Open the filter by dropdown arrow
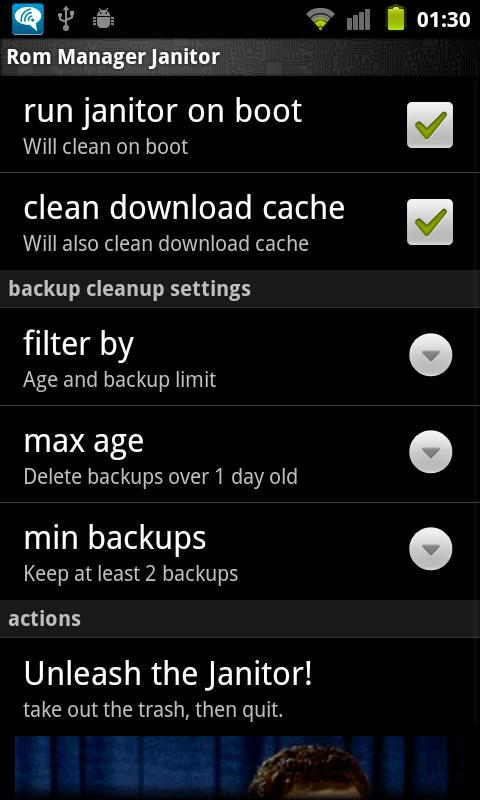This screenshot has width=480, height=800. click(x=431, y=355)
